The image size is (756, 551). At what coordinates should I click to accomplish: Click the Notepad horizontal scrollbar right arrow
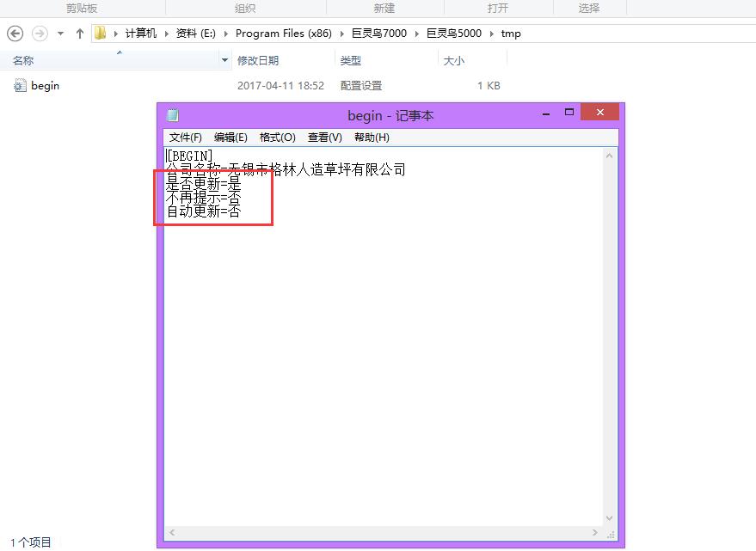point(597,533)
